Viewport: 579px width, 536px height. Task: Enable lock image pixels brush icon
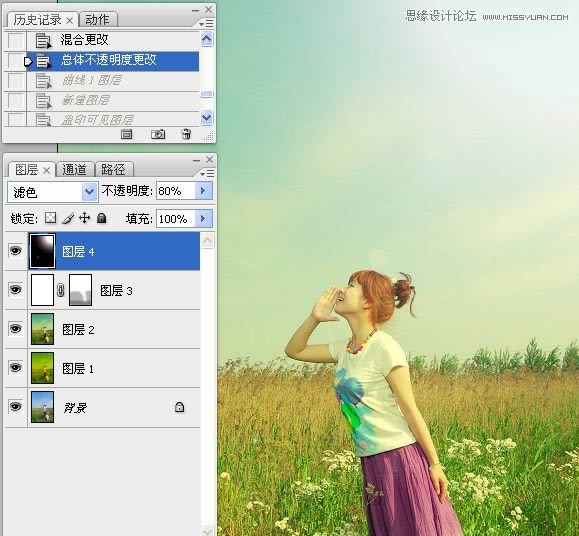point(68,218)
